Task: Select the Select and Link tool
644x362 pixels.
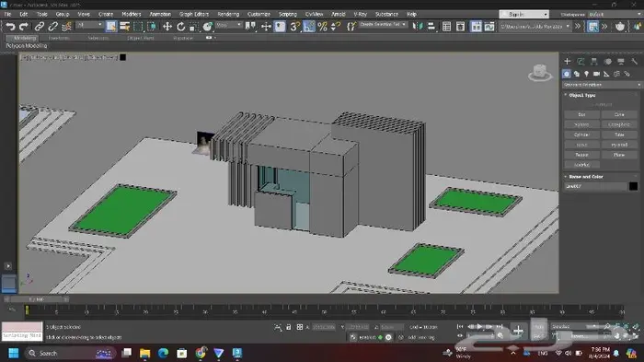Action: (x=39, y=27)
